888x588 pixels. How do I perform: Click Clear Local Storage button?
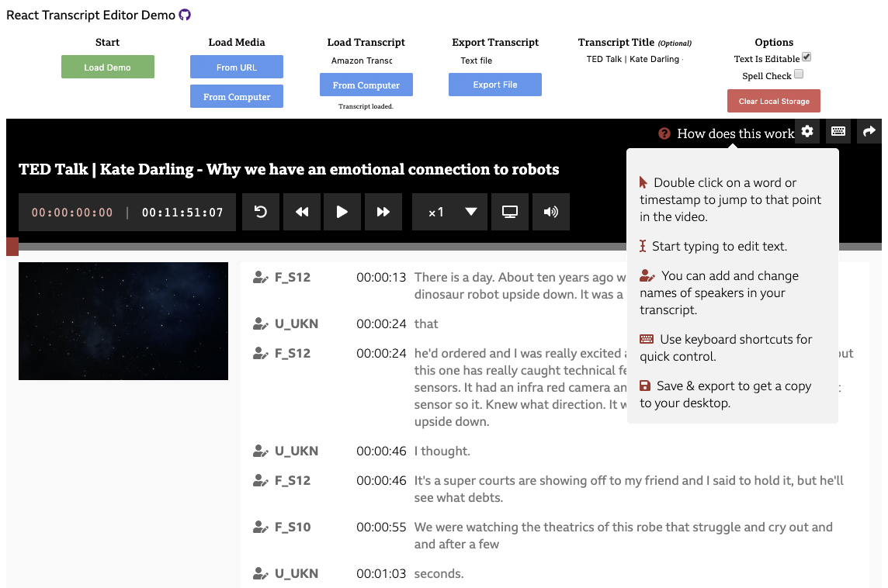(774, 101)
